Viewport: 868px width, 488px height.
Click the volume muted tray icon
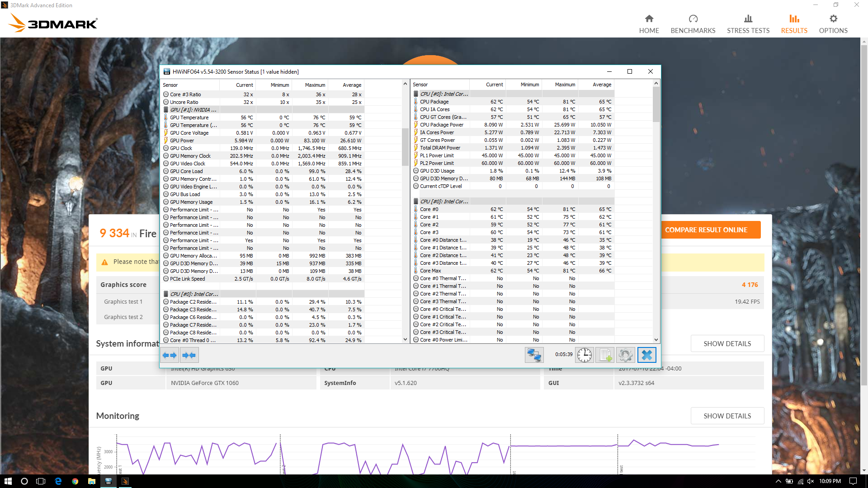(811, 481)
